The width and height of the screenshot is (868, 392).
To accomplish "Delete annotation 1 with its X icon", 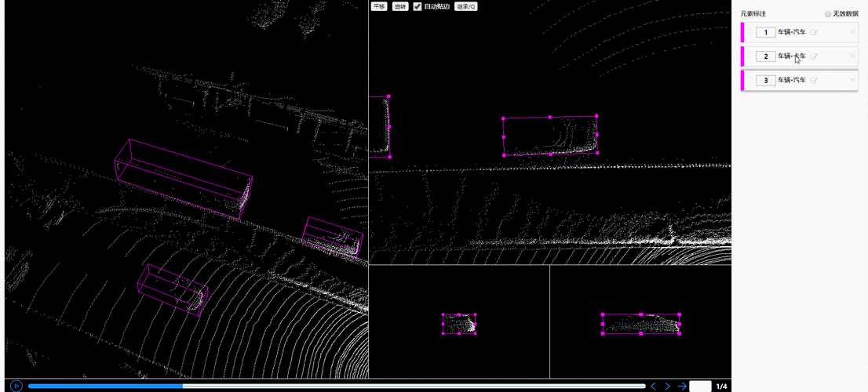I will click(x=852, y=33).
